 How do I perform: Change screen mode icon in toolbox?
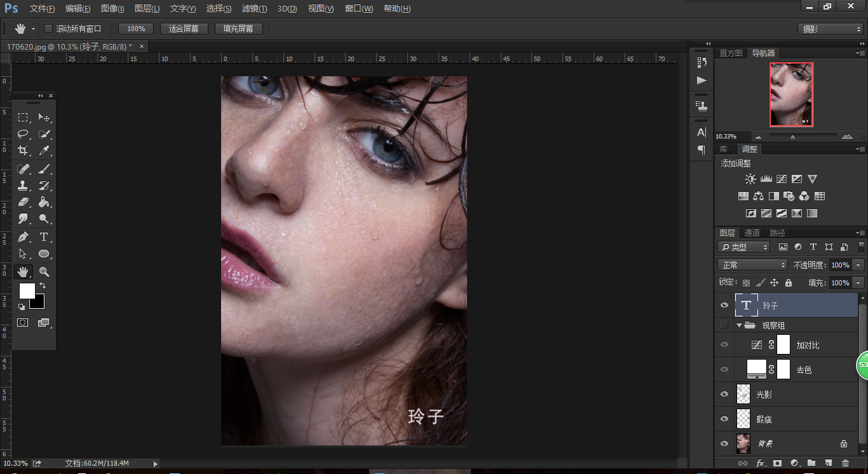[43, 322]
